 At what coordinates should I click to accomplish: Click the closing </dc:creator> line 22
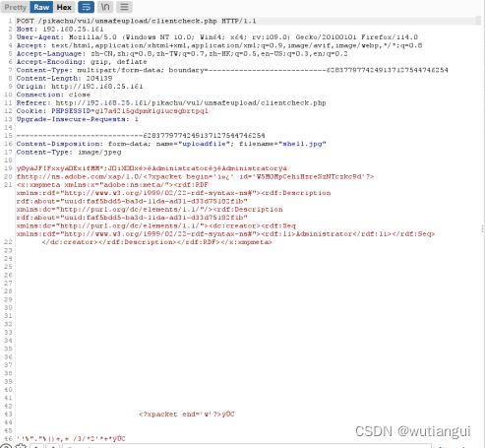point(157,242)
